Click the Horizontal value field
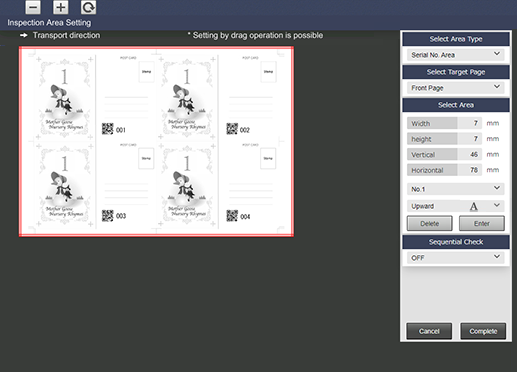517x372 pixels. 469,170
